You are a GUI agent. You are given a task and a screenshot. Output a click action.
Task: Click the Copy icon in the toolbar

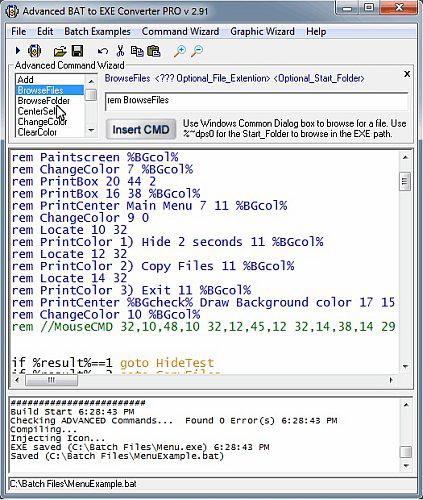click(137, 51)
